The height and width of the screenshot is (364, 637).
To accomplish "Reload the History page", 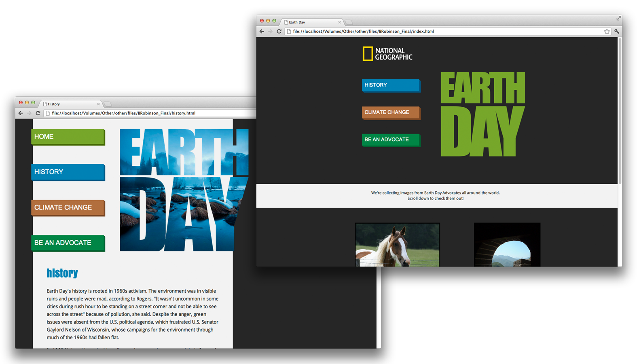I will [x=38, y=113].
